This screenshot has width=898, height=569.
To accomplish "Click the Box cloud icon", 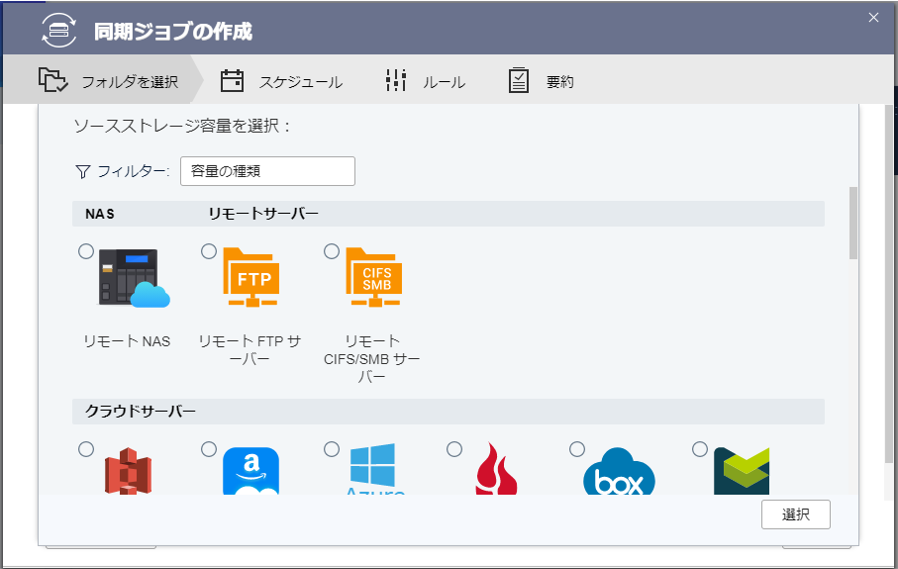I will (618, 472).
